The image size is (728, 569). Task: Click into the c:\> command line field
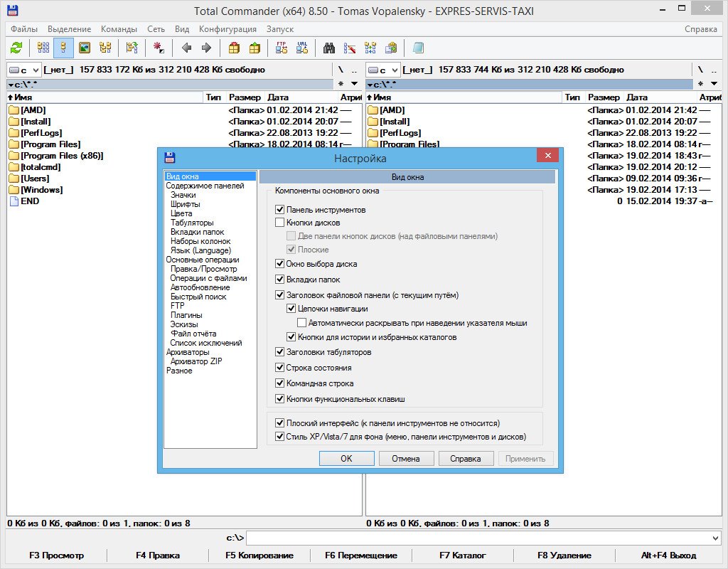478,538
